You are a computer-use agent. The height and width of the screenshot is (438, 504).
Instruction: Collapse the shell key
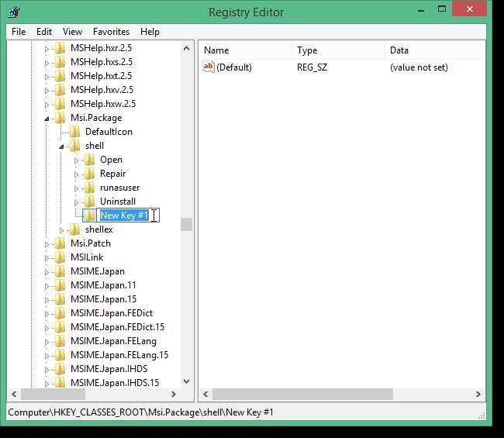click(x=61, y=147)
